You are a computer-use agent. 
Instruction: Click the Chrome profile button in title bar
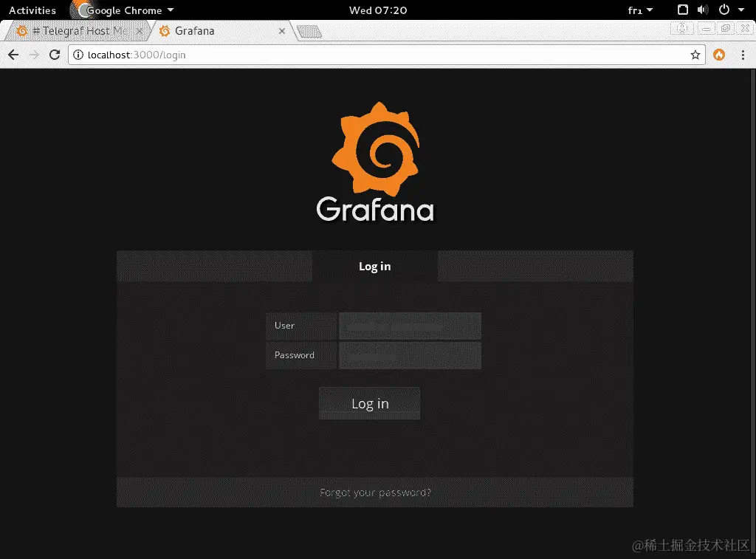click(681, 29)
